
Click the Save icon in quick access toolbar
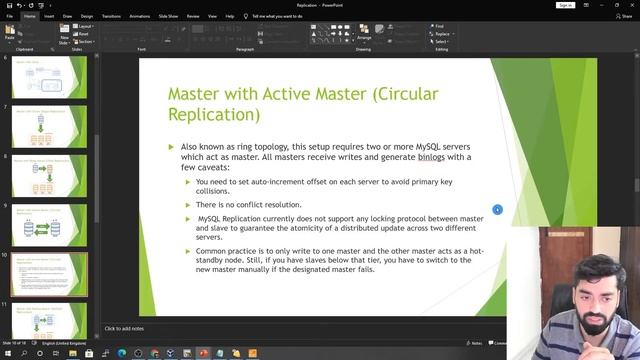coord(9,5)
